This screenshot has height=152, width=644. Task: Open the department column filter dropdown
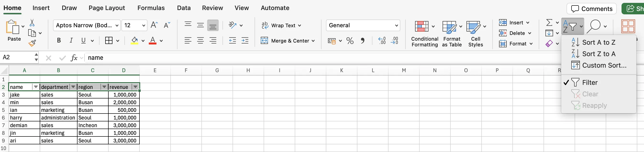pyautogui.click(x=73, y=87)
